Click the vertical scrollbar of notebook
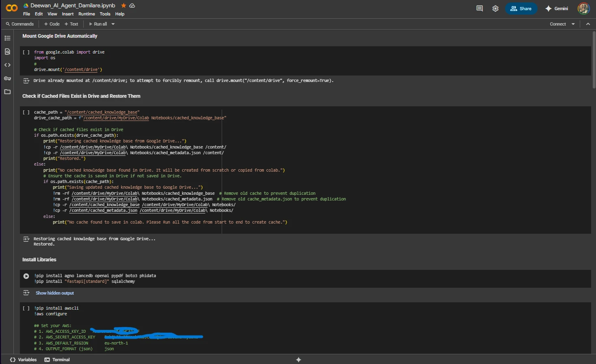The width and height of the screenshot is (596, 364). coord(594,61)
